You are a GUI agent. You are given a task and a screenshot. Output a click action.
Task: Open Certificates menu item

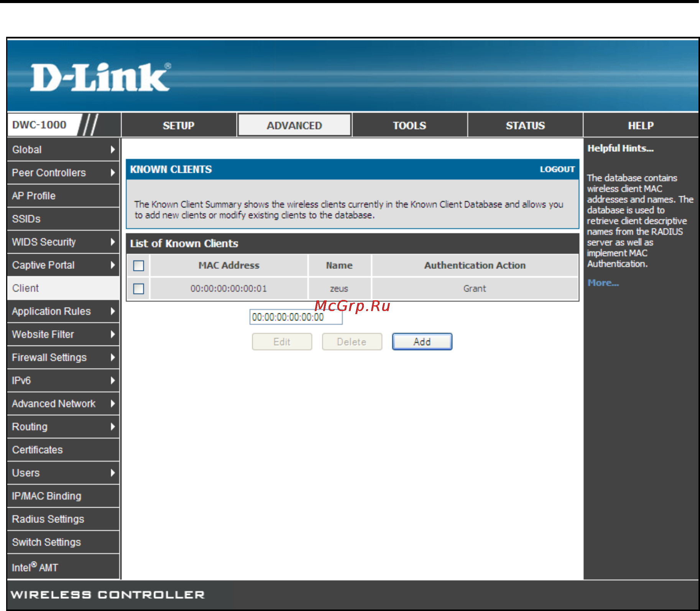63,450
